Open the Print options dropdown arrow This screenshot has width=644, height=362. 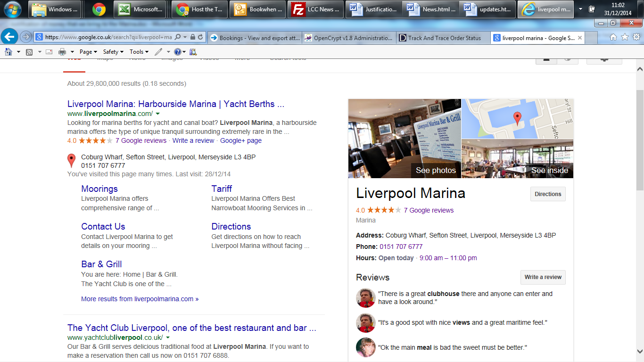[72, 52]
